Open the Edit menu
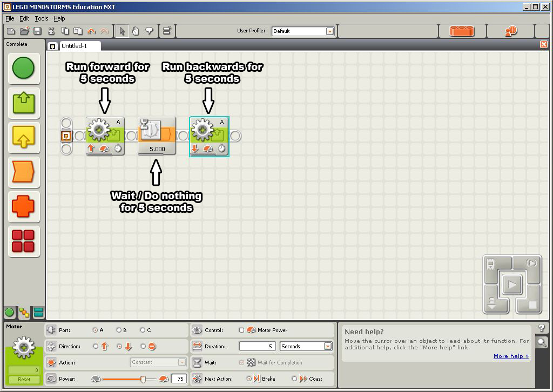Image resolution: width=553 pixels, height=392 pixels. tap(24, 18)
